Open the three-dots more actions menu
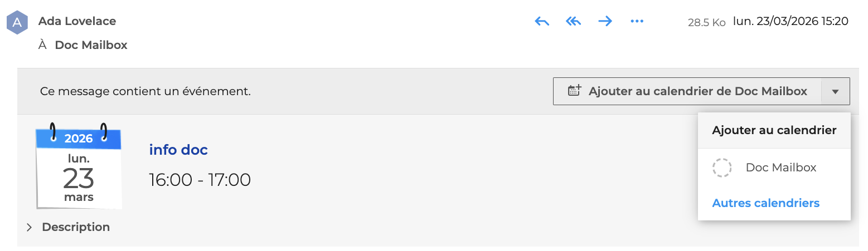Viewport: 868px width, 251px height. (637, 22)
